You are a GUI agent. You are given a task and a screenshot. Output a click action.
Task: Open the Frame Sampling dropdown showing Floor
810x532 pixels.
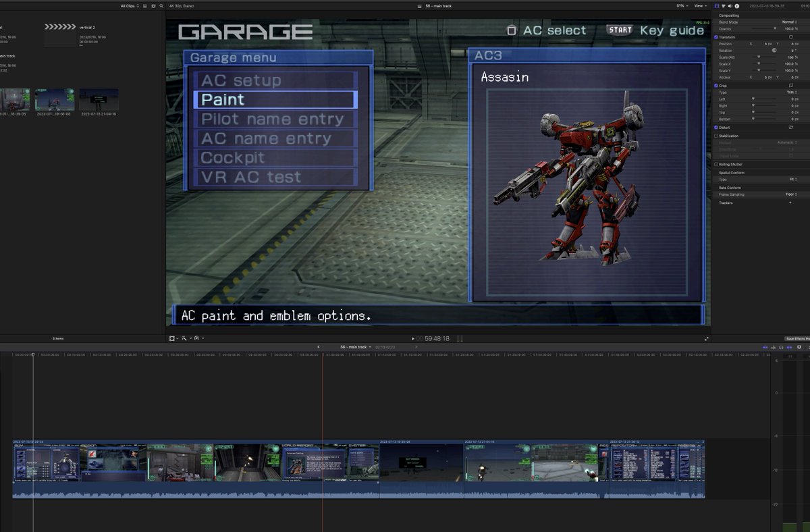790,194
